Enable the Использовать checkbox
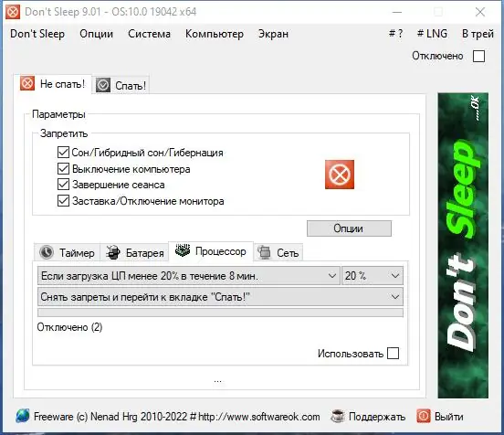The height and width of the screenshot is (435, 504). [x=394, y=354]
